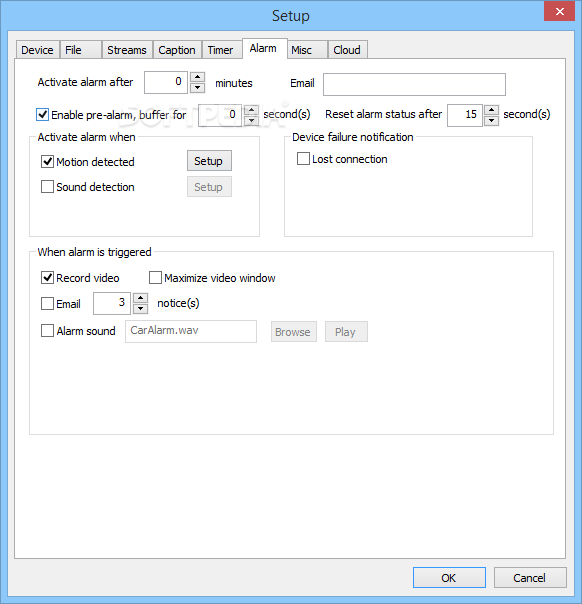Click the CarAlarm.wav file field

(x=191, y=331)
